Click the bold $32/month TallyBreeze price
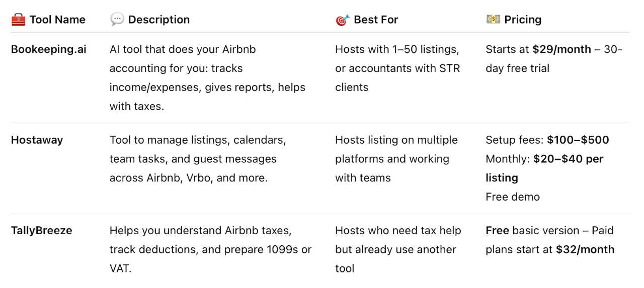Viewport: 644px width, 288px height. [585, 249]
